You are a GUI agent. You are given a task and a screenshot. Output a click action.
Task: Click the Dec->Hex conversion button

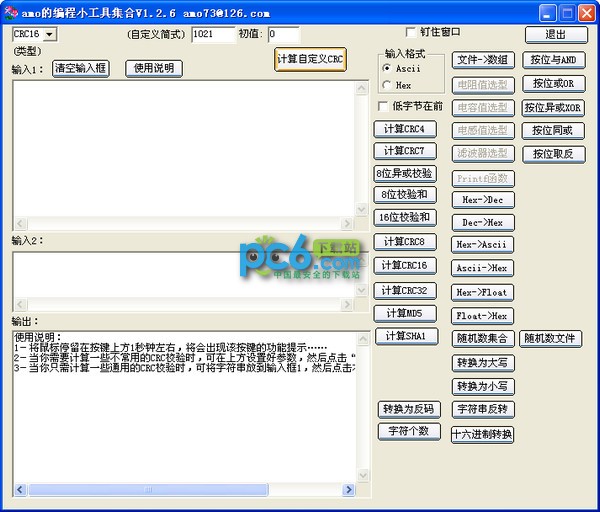tap(483, 223)
